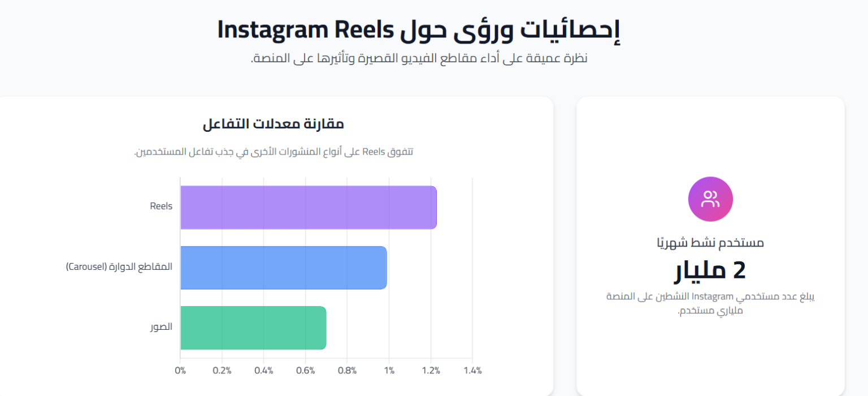Image resolution: width=868 pixels, height=396 pixels.
Task: Click the 1% tick on the x-axis
Action: pyautogui.click(x=389, y=371)
